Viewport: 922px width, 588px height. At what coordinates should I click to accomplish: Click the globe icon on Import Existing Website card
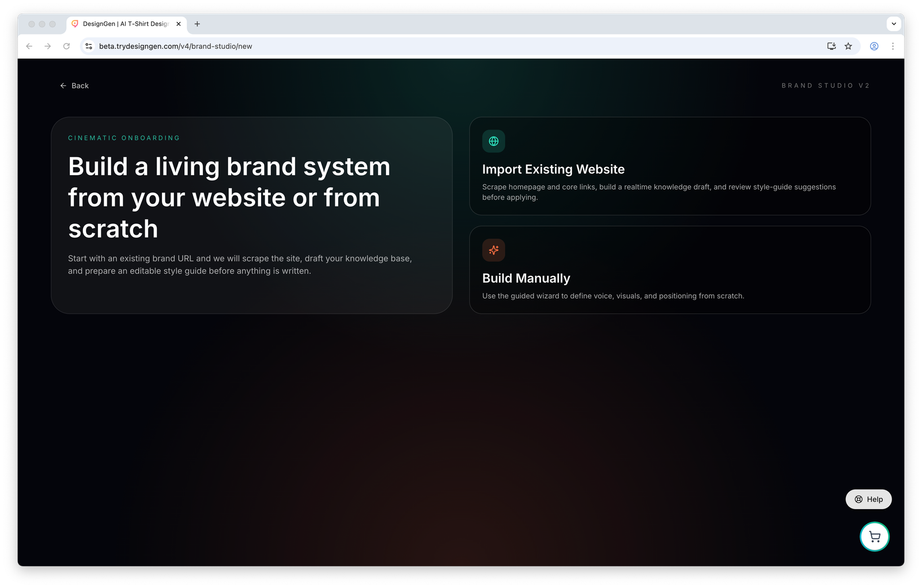click(493, 141)
